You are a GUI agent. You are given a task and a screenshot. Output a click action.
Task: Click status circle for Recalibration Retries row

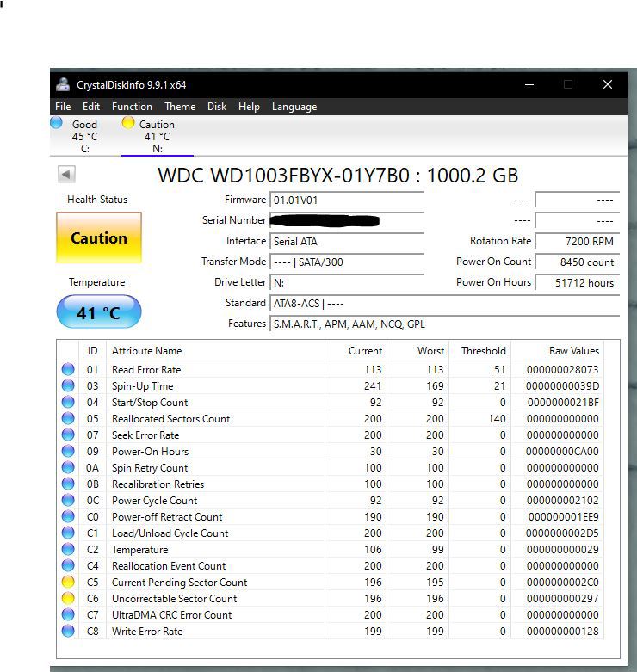click(68, 484)
